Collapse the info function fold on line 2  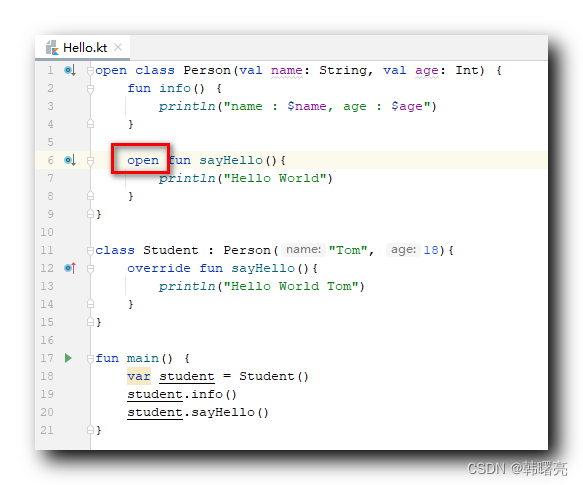click(90, 89)
